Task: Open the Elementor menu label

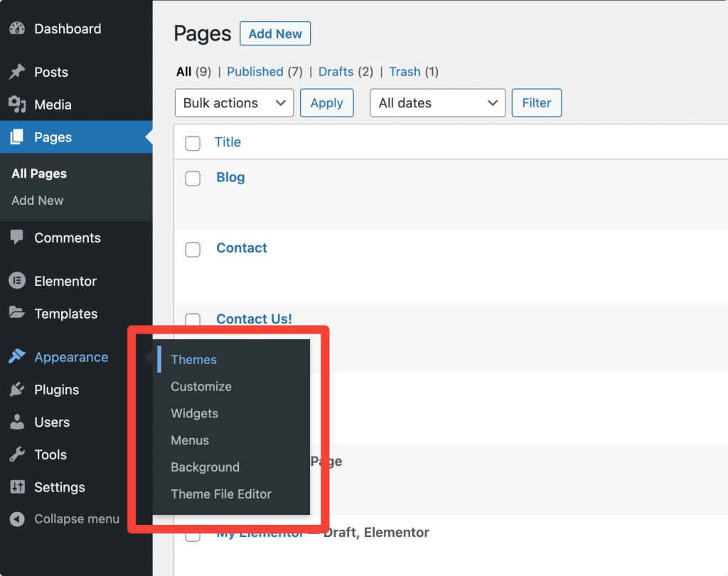Action: pyautogui.click(x=65, y=281)
